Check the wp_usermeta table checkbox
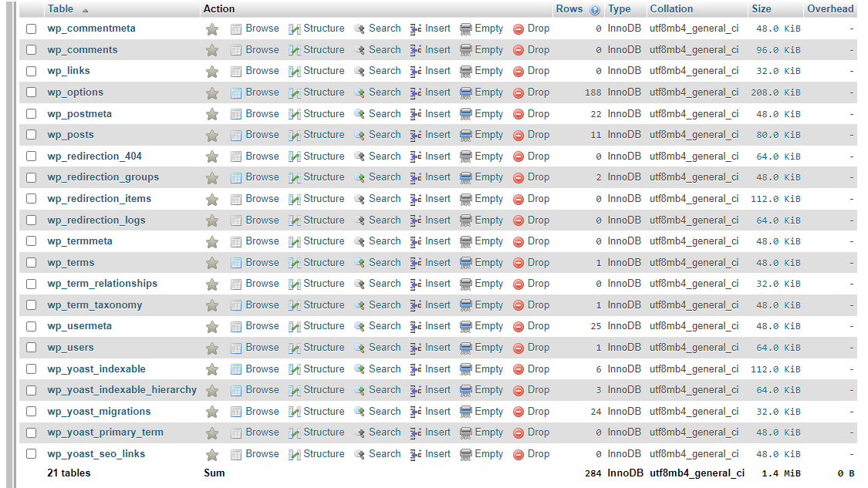868x488 pixels. 32,326
